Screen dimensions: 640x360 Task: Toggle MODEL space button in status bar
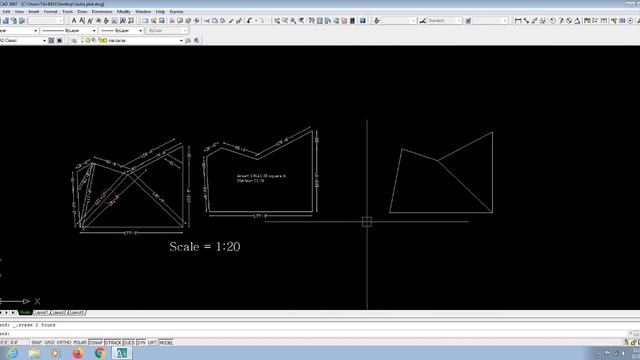coord(166,342)
